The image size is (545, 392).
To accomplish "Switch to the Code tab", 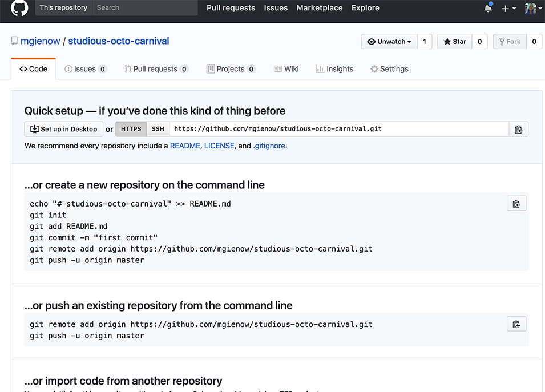I will pos(33,69).
